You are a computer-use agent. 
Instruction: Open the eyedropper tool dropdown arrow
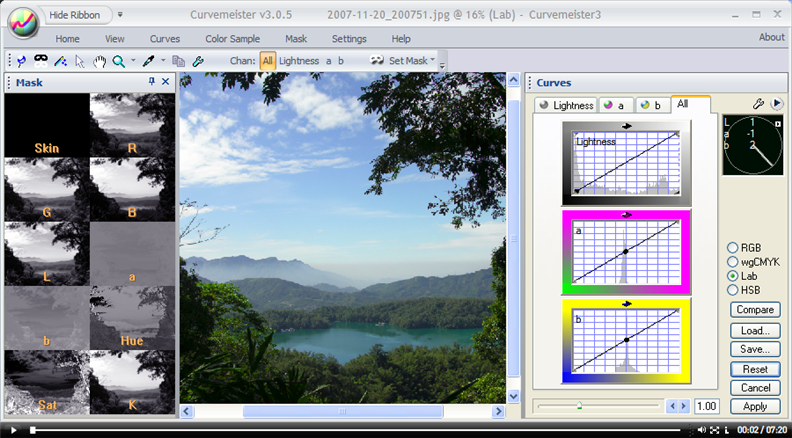click(x=163, y=61)
